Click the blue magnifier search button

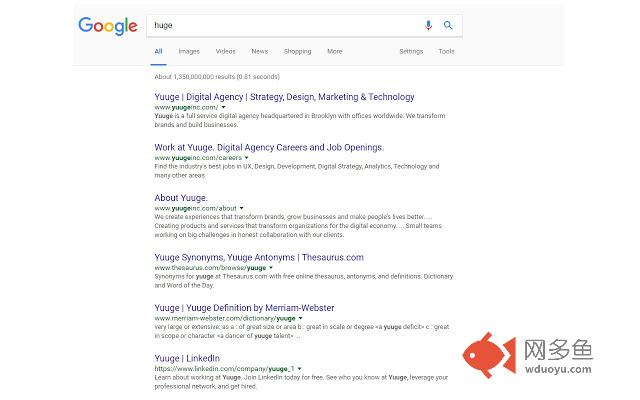(x=448, y=25)
